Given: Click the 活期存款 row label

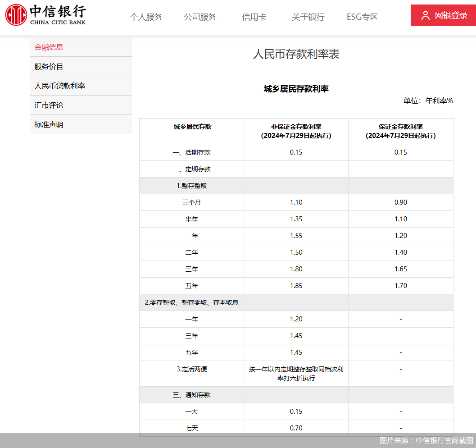Looking at the screenshot, I should [x=191, y=152].
